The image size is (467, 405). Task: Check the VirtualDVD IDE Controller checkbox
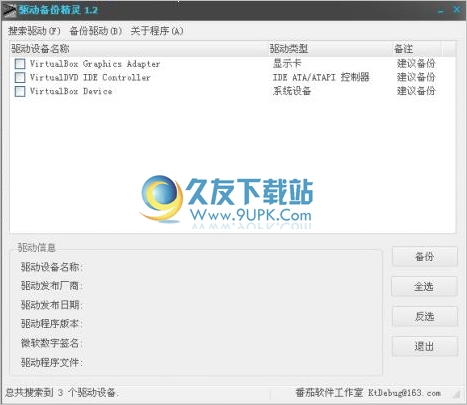(x=20, y=77)
